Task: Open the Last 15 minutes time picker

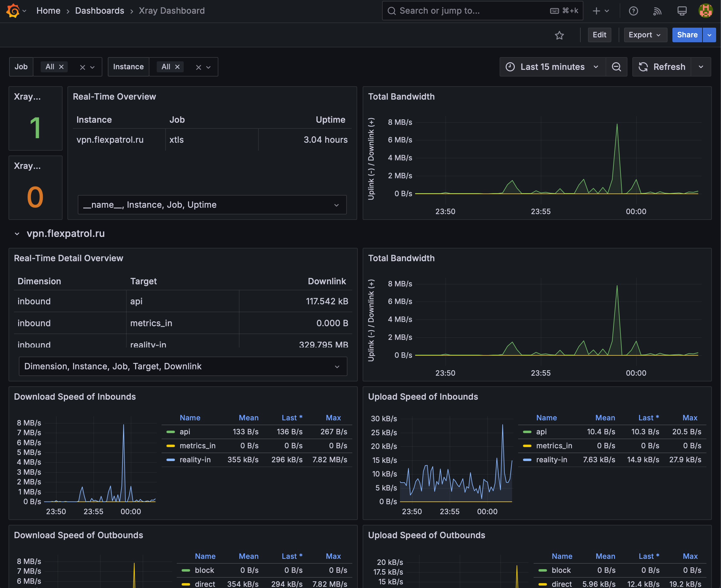Action: [x=552, y=67]
